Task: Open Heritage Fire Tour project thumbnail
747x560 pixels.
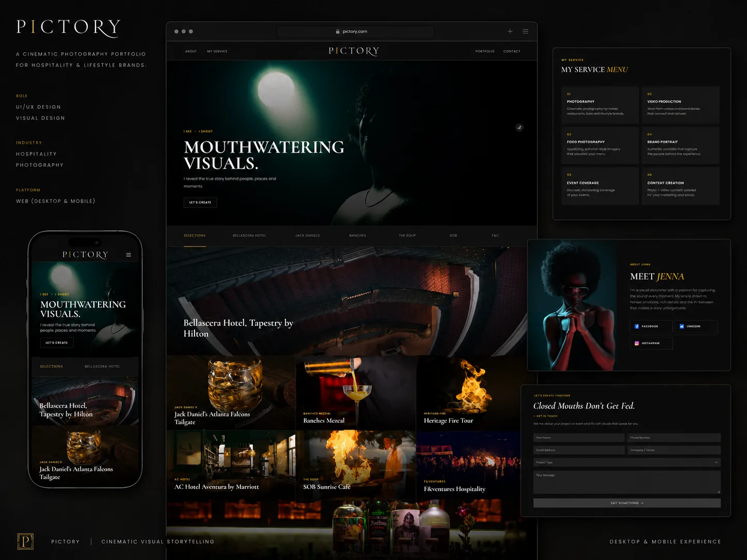Action: click(x=472, y=392)
